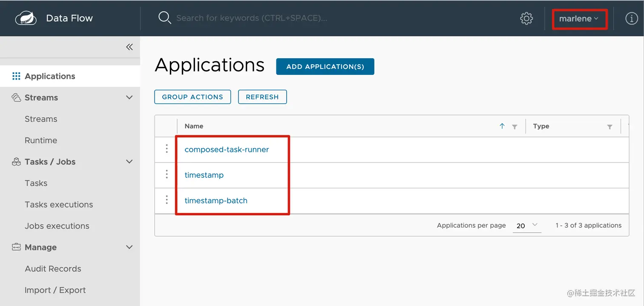Open Tasks executions in the sidebar
The height and width of the screenshot is (306, 644).
(x=59, y=204)
